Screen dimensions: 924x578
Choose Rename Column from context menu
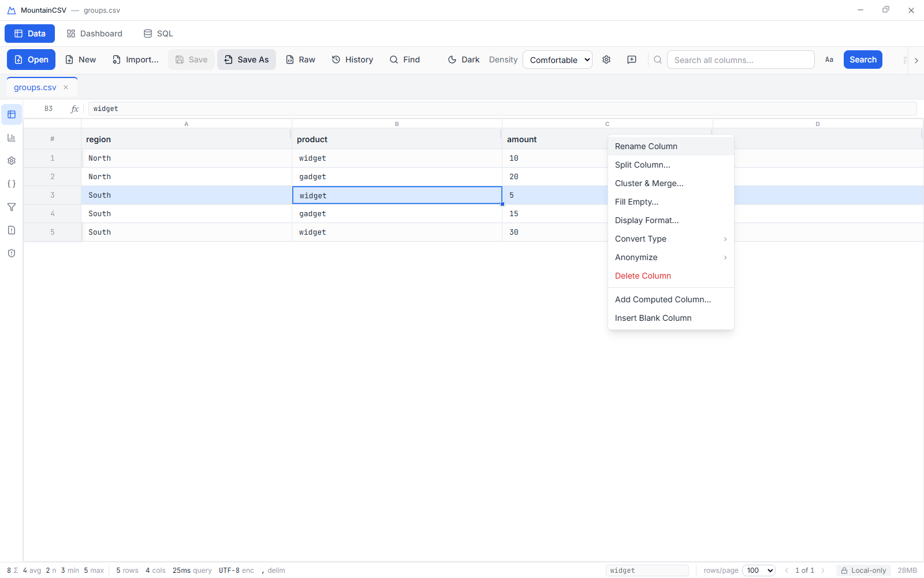(x=670, y=146)
